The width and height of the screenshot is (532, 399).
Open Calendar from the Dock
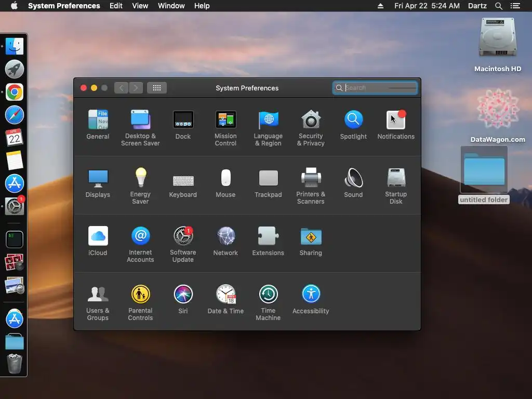pos(14,137)
